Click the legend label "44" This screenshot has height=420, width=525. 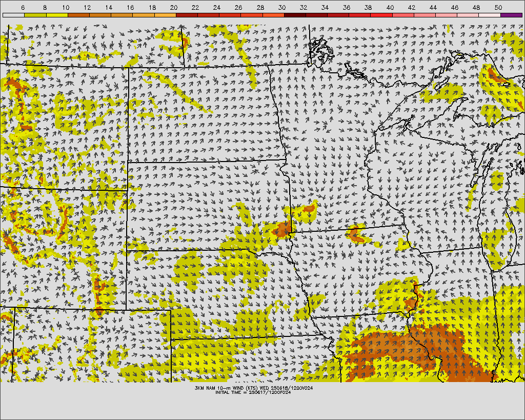(x=433, y=7)
